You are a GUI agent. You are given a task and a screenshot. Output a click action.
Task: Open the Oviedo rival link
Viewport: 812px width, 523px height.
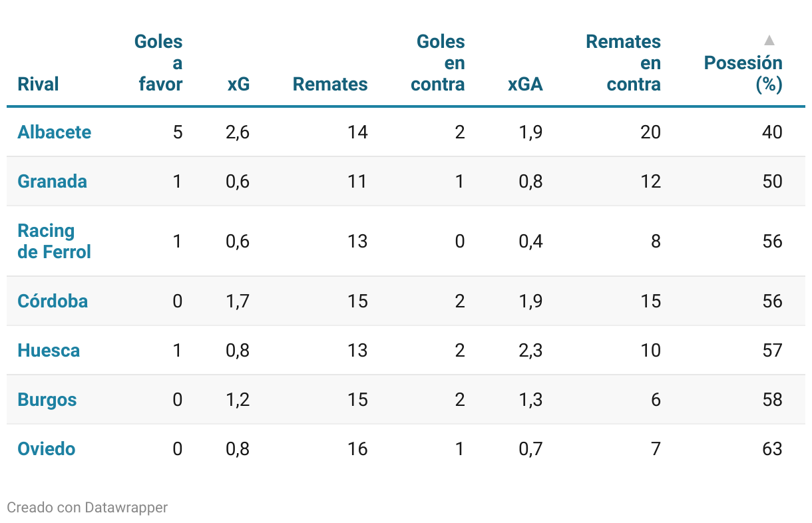coord(47,448)
